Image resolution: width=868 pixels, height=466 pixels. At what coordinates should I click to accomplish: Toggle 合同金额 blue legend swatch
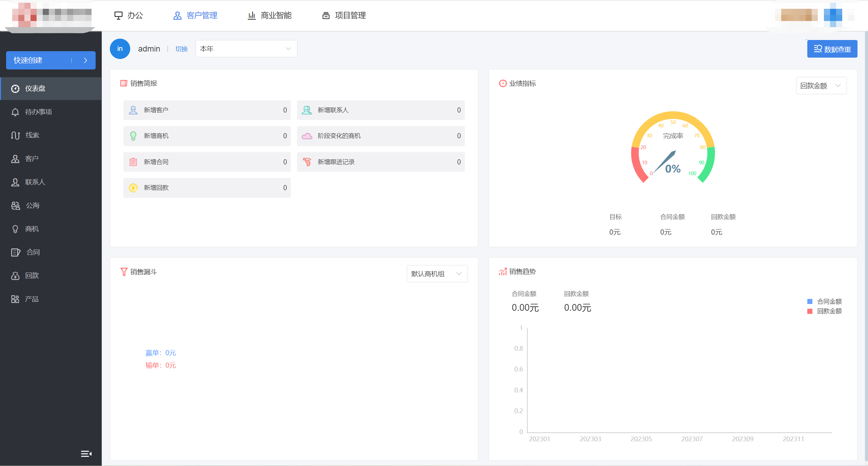point(810,301)
